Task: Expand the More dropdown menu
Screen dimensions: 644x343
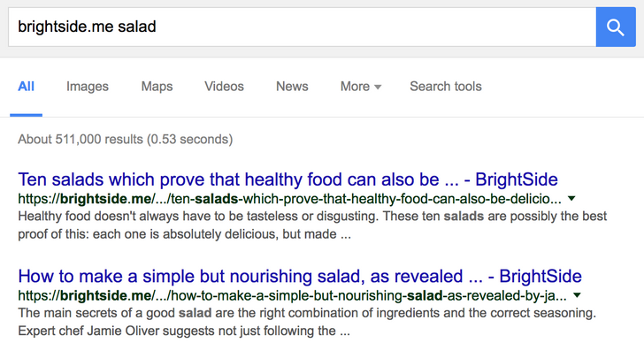Action: click(x=361, y=87)
